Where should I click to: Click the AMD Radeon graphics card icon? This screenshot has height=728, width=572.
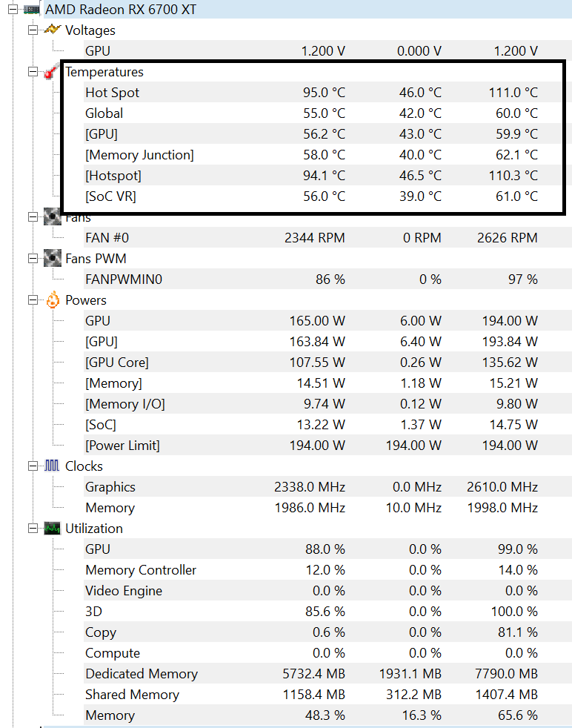pyautogui.click(x=31, y=10)
